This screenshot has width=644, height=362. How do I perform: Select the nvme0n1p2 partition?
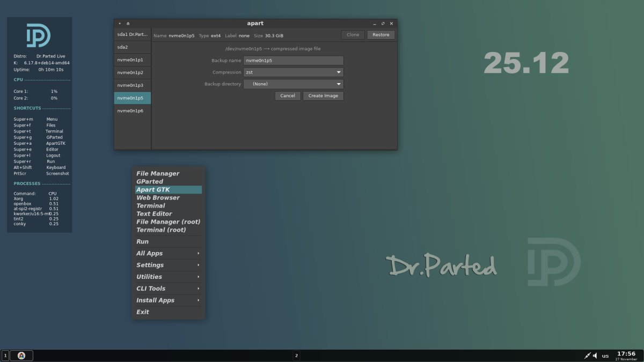133,72
